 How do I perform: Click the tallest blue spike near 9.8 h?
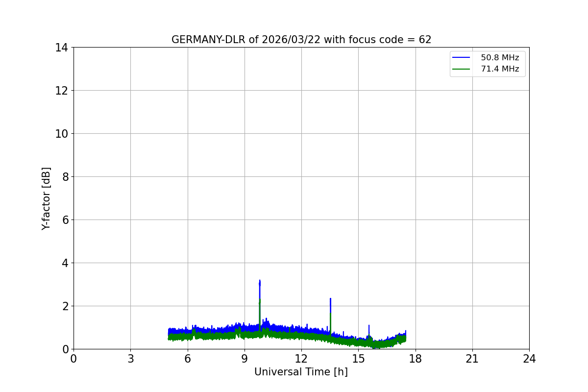point(260,289)
